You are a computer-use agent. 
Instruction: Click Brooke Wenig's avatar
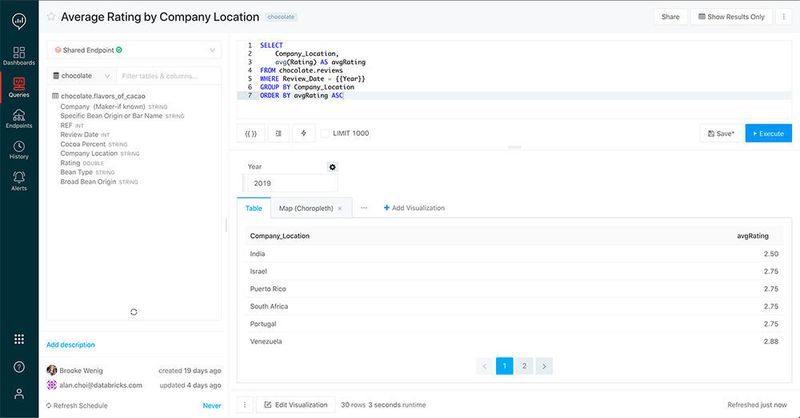[x=52, y=370]
